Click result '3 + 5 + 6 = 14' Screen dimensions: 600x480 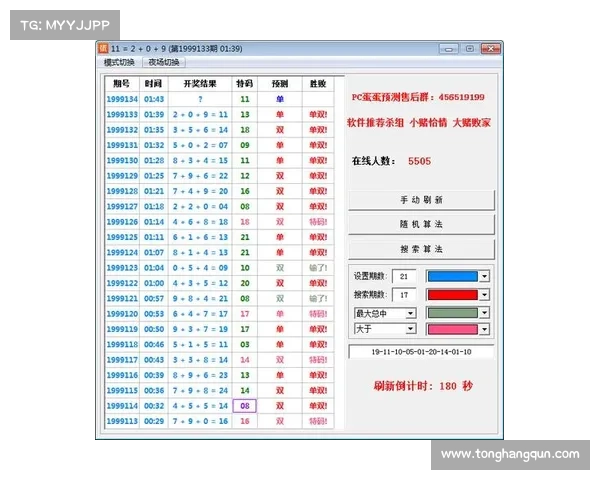200,130
